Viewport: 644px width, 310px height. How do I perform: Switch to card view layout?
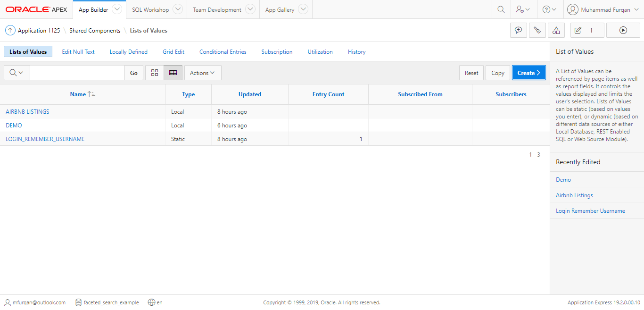[x=155, y=73]
